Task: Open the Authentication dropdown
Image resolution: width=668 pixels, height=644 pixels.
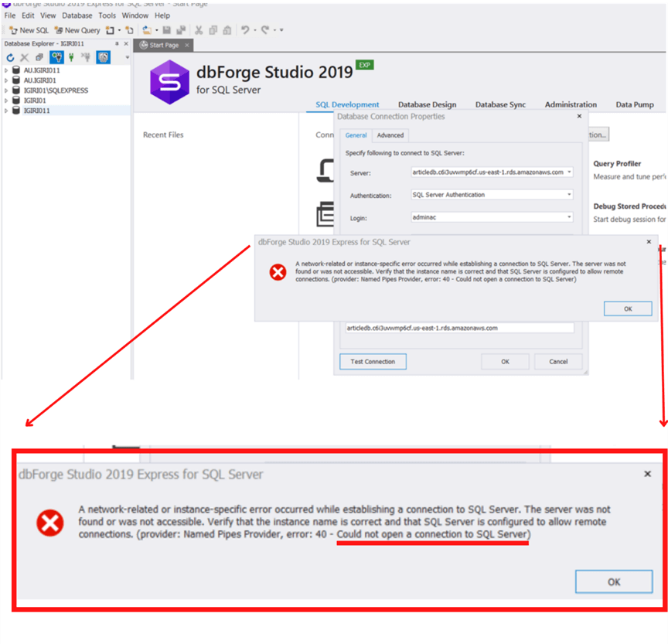Action: pyautogui.click(x=569, y=195)
